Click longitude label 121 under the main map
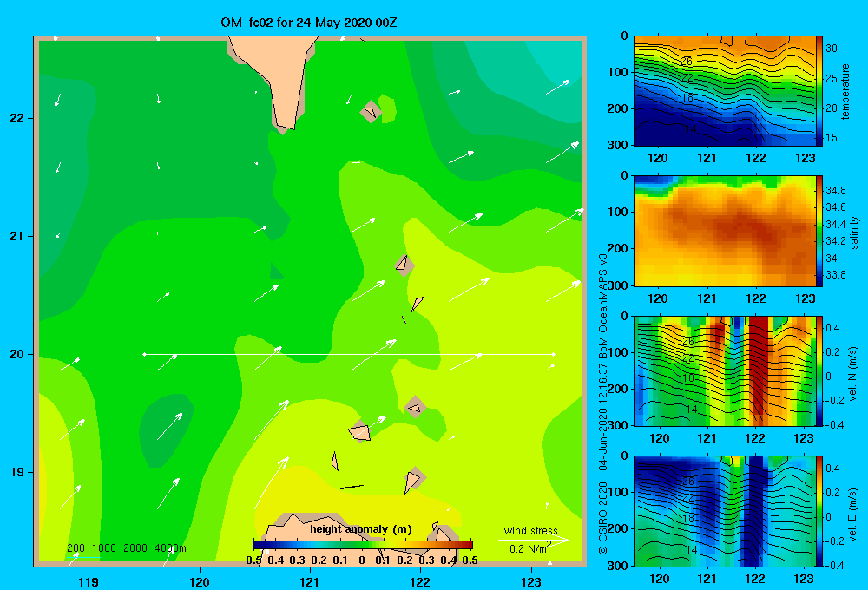 click(x=310, y=581)
